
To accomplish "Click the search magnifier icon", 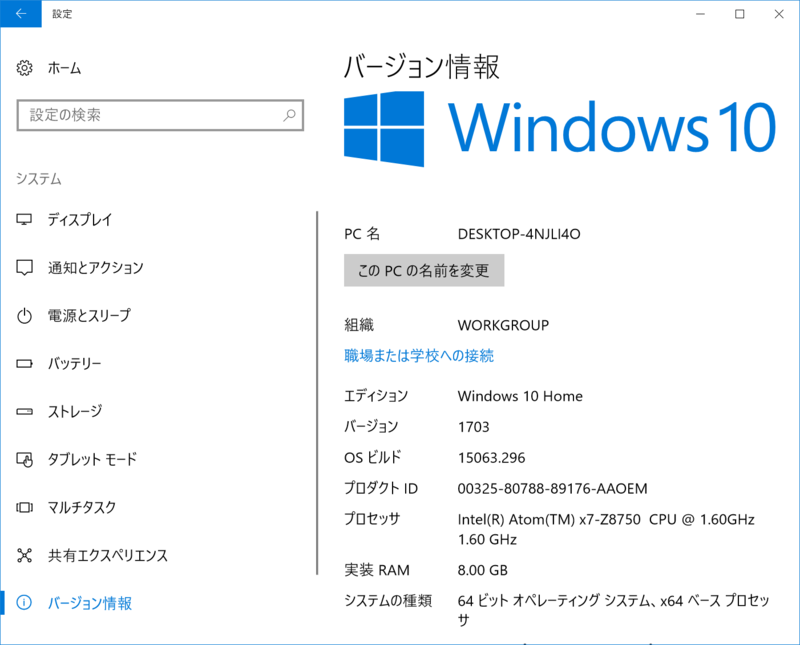I will point(289,115).
